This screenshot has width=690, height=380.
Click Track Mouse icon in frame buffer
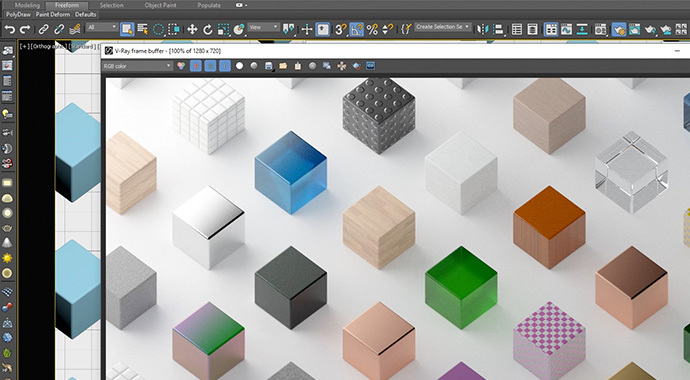tap(341, 66)
